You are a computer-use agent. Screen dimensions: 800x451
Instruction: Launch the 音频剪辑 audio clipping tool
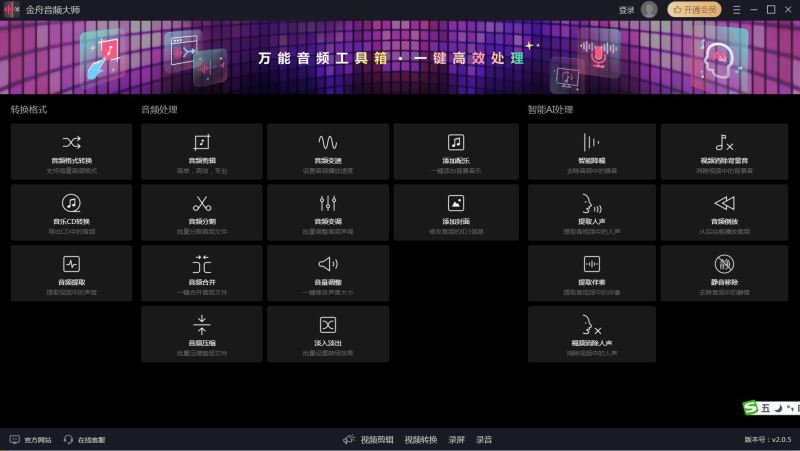202,152
